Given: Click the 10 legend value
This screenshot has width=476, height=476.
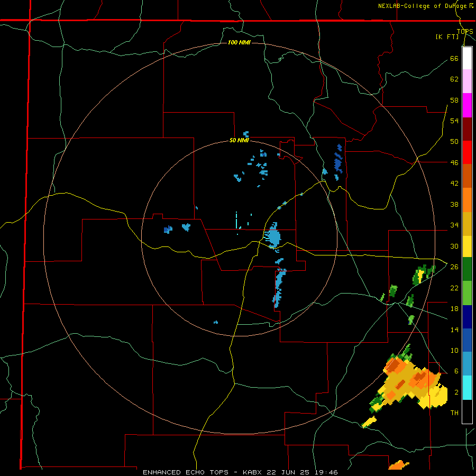Looking at the screenshot, I should pyautogui.click(x=454, y=350).
